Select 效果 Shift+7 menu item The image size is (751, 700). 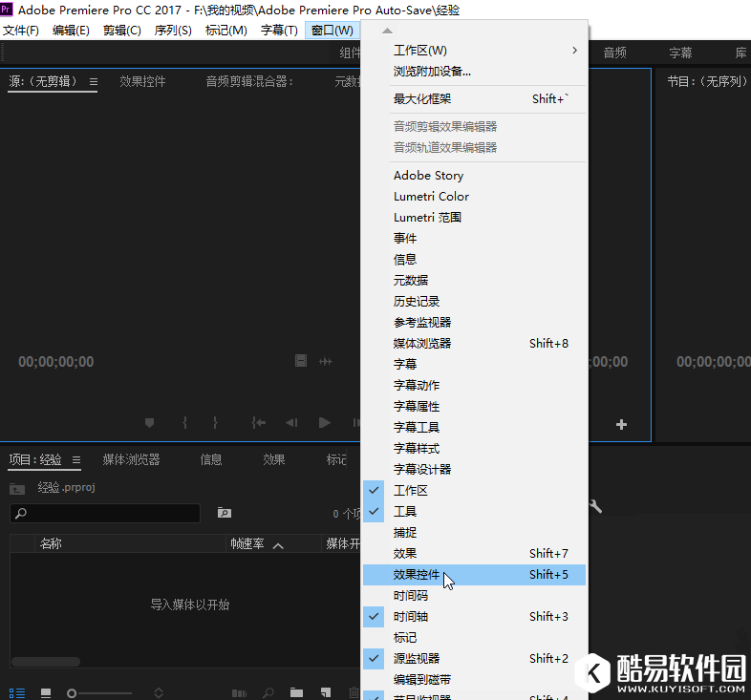pyautogui.click(x=474, y=554)
